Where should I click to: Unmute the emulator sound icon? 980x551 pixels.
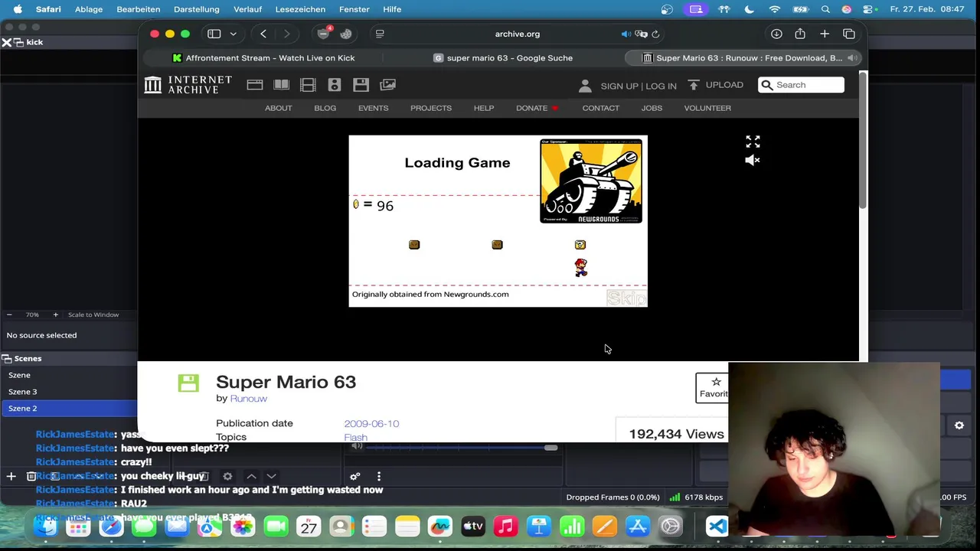[753, 160]
